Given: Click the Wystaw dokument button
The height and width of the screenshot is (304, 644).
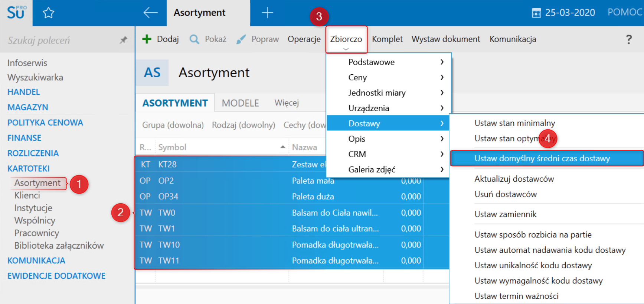Looking at the screenshot, I should (445, 39).
